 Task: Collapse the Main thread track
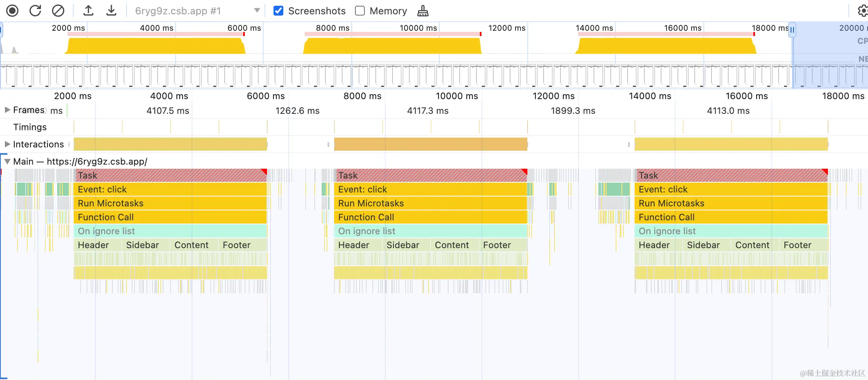[x=7, y=161]
